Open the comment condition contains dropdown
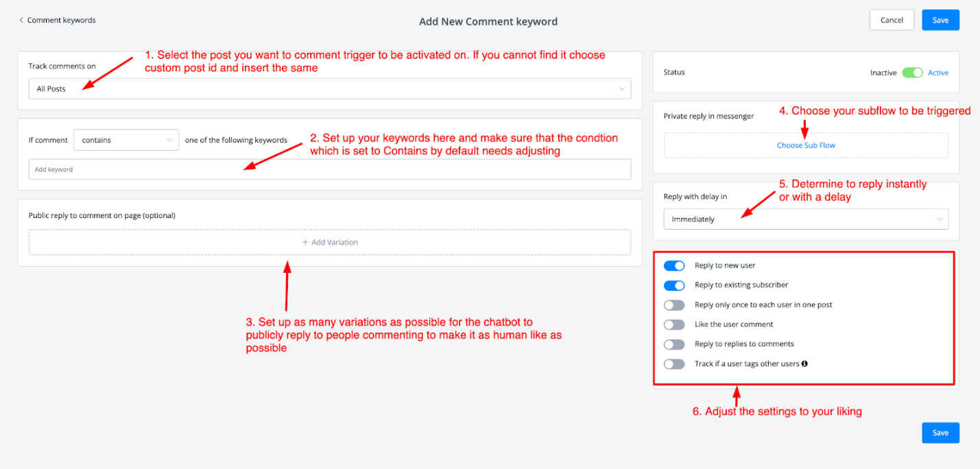Screen dimensions: 980x469 pos(126,140)
